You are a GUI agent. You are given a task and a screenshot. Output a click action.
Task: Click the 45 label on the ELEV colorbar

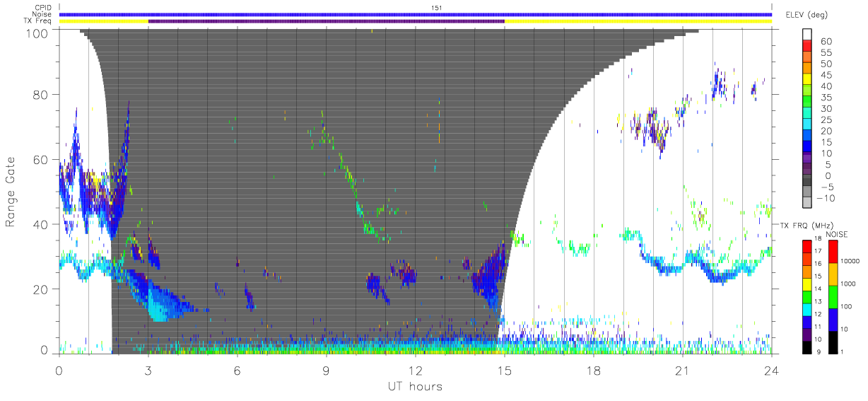click(825, 75)
